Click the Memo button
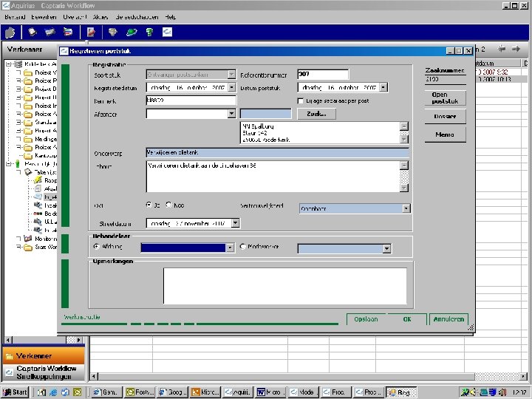The height and width of the screenshot is (399, 532). click(445, 134)
